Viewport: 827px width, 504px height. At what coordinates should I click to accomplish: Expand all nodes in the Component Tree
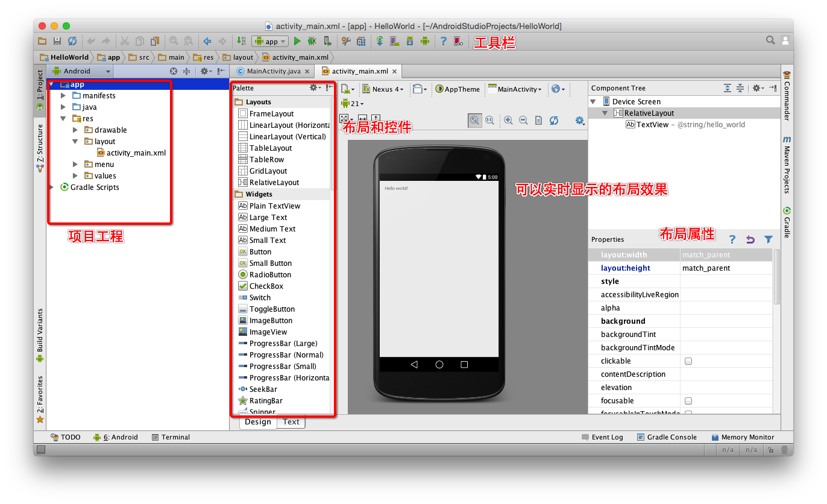point(728,88)
